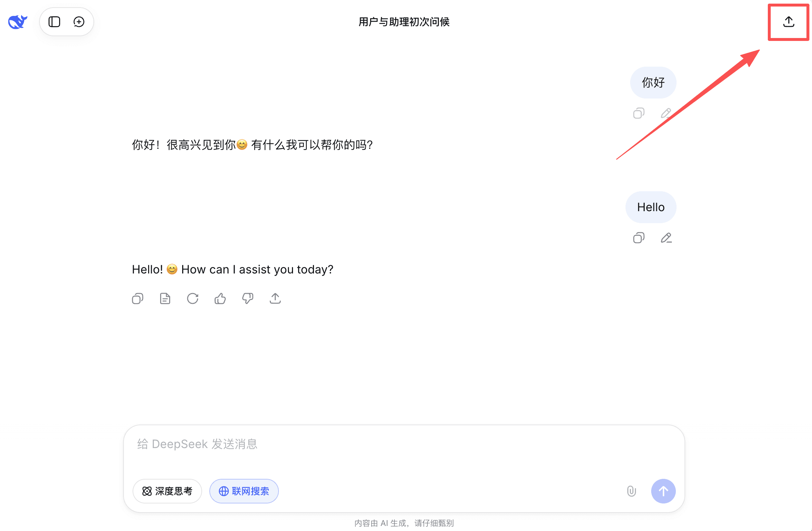Click the DeepSeek whale logo
The image size is (812, 531).
coord(17,21)
